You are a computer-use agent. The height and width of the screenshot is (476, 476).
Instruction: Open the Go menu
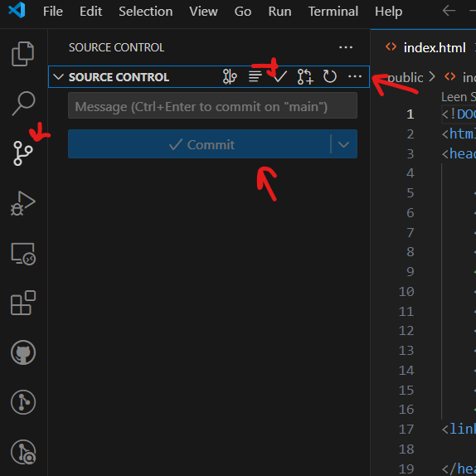pyautogui.click(x=243, y=12)
